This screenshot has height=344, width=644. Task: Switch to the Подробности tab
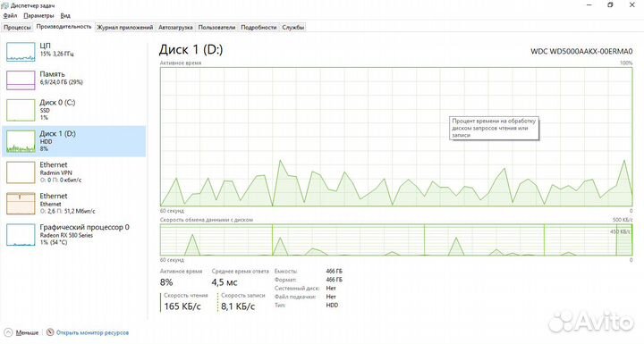click(258, 27)
